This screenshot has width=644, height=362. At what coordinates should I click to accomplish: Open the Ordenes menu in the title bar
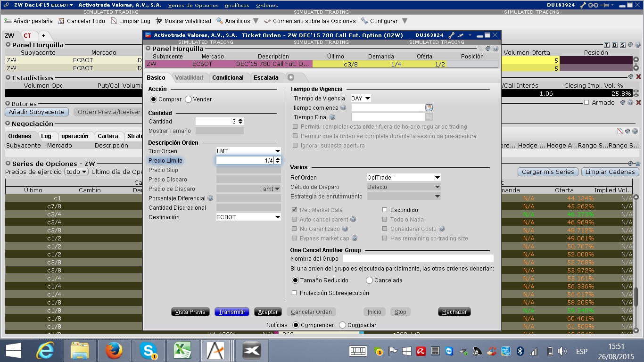(267, 5)
